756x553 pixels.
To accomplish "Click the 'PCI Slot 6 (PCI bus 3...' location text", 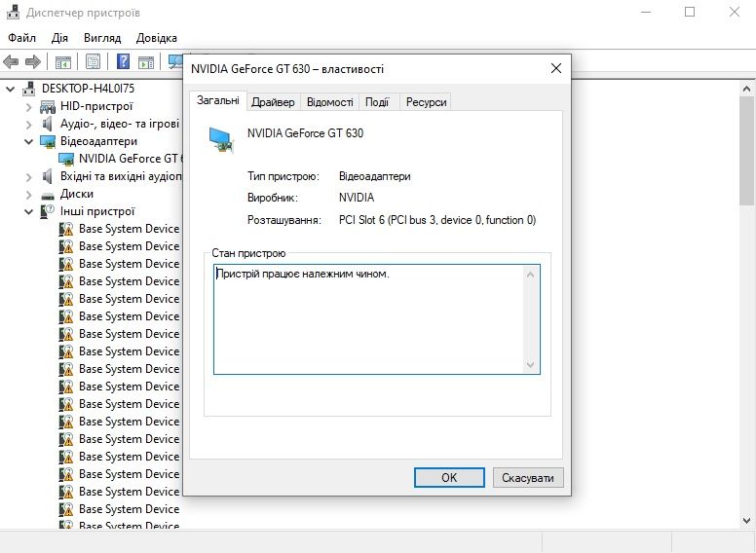I will (437, 220).
